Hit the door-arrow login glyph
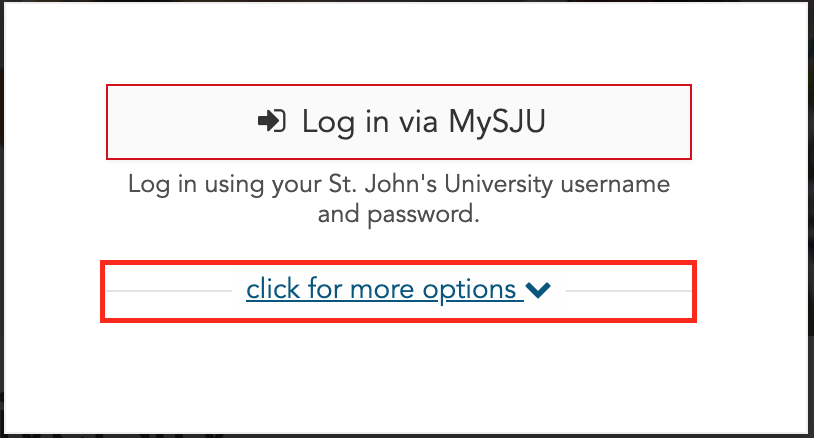Image resolution: width=814 pixels, height=438 pixels. [272, 121]
